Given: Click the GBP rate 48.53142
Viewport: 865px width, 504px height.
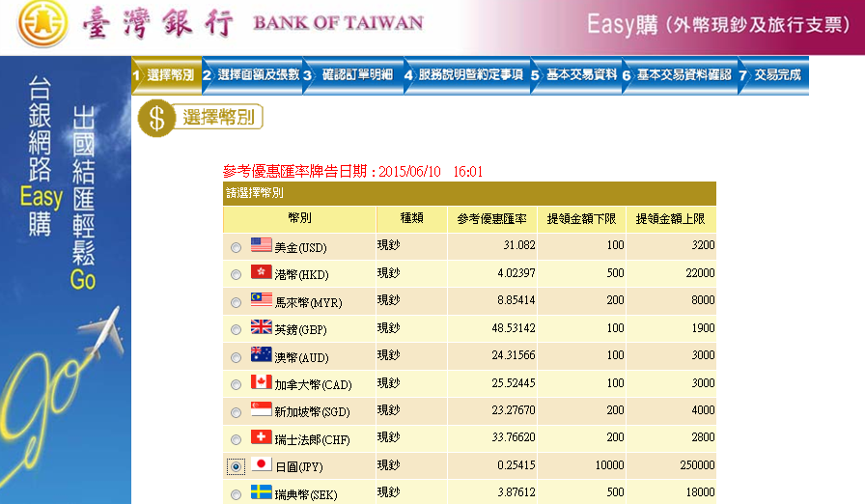Looking at the screenshot, I should (514, 328).
